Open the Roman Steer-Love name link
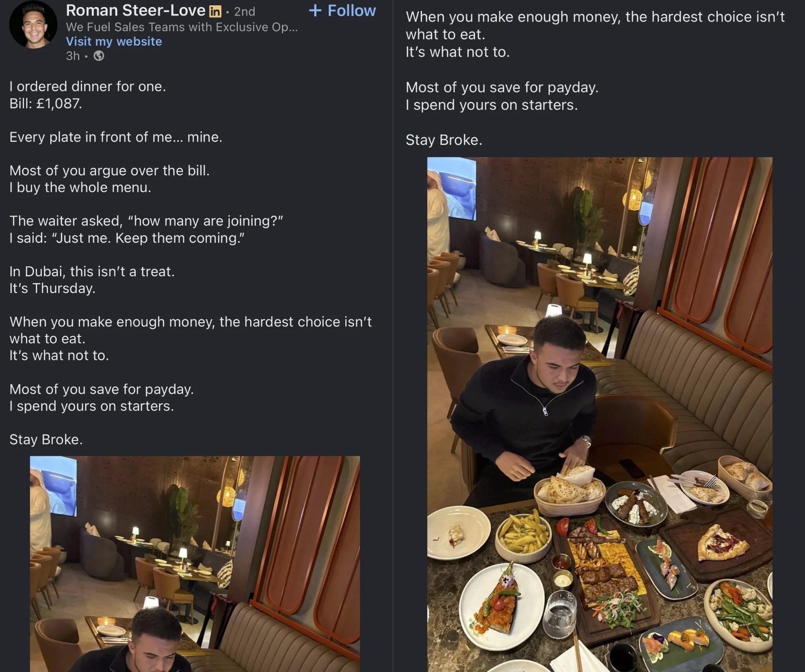 (x=135, y=10)
